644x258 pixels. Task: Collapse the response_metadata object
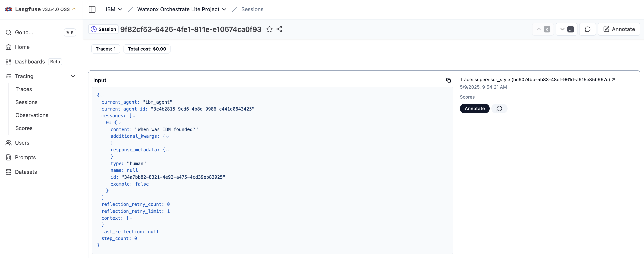click(x=167, y=150)
